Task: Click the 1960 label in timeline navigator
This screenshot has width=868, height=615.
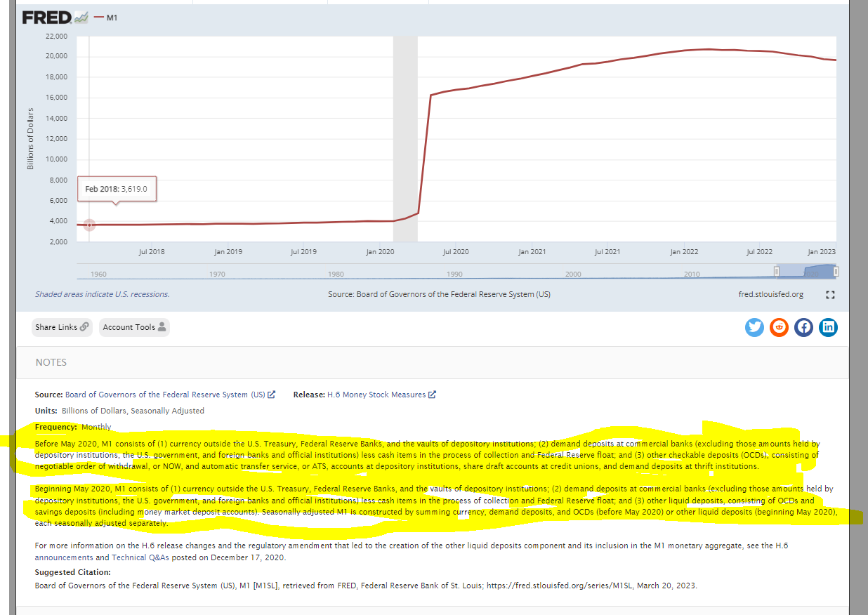Action: tap(99, 274)
